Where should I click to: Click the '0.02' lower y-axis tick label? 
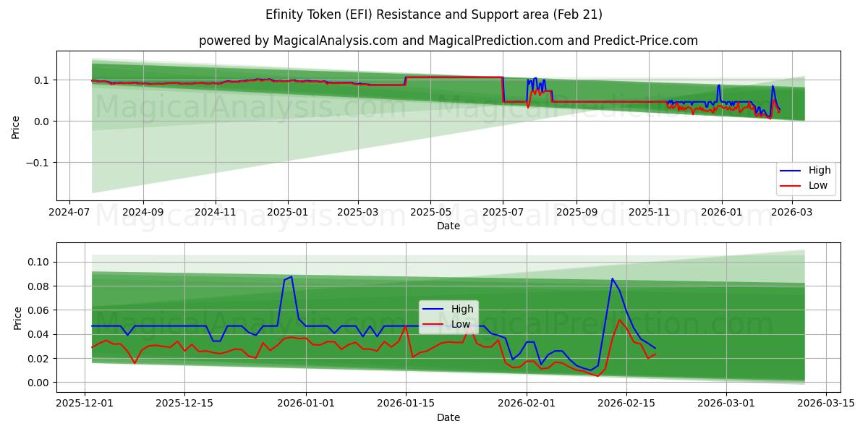[39, 359]
